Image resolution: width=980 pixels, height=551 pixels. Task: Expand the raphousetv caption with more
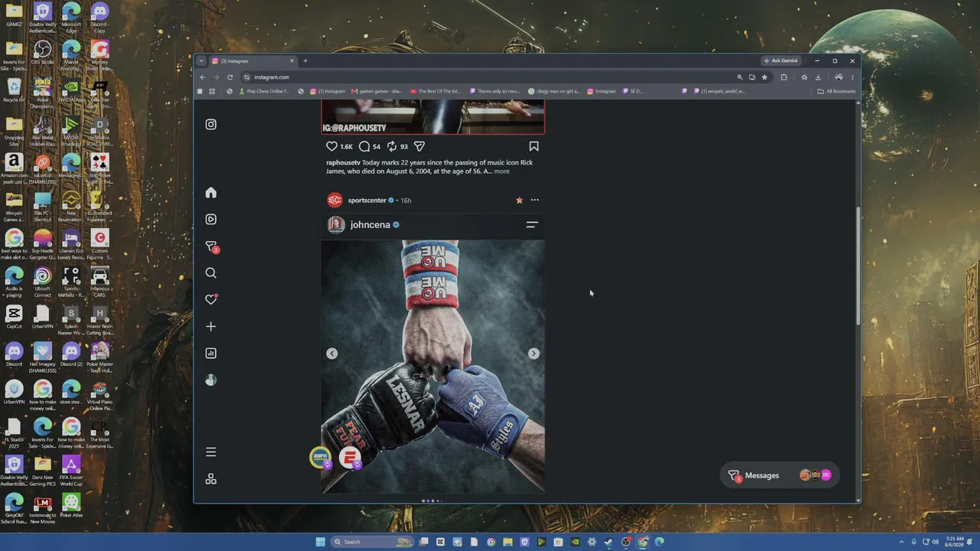click(x=501, y=171)
